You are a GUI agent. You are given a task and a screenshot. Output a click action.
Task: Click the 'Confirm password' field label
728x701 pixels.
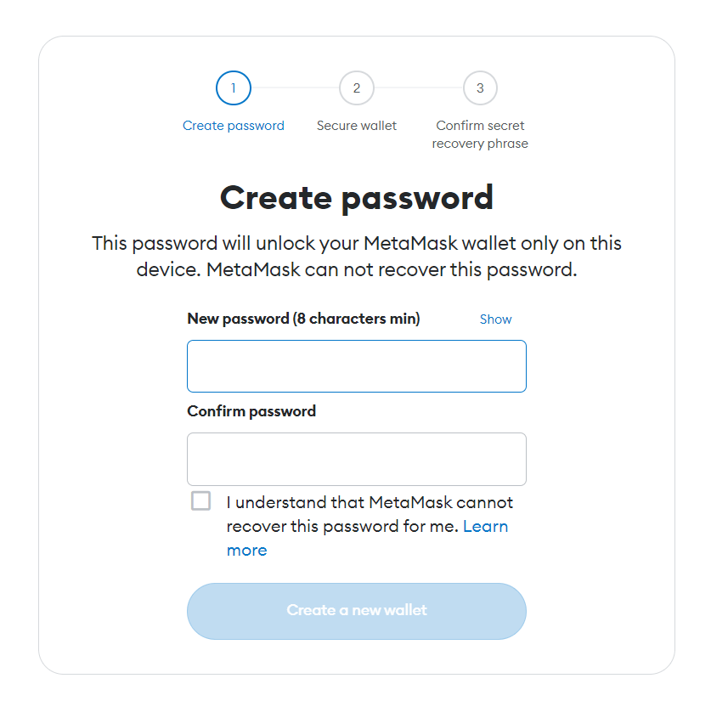click(x=251, y=411)
